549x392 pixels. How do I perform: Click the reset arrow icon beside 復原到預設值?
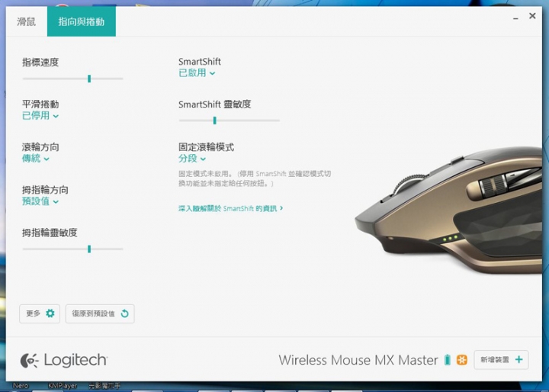[x=124, y=313]
